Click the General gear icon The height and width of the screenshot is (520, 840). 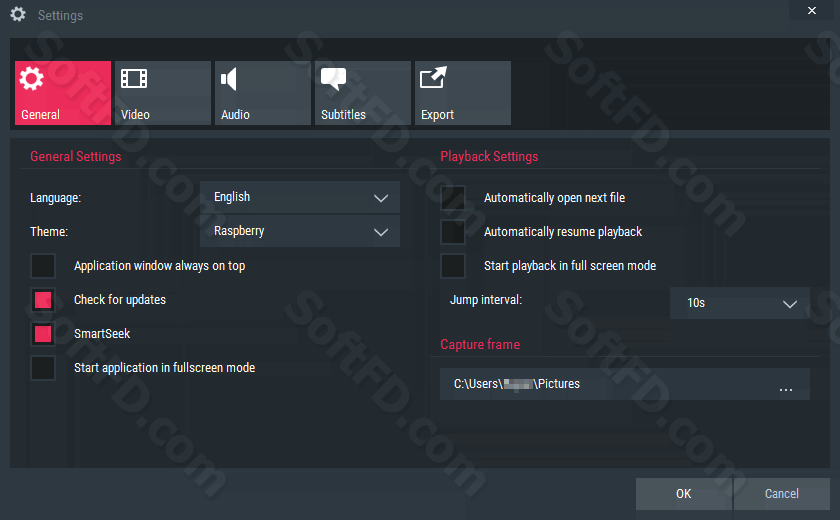(31, 79)
